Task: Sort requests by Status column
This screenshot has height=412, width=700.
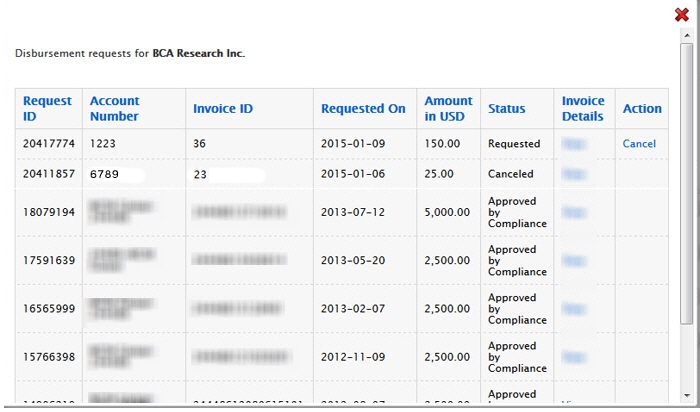Action: pos(506,108)
